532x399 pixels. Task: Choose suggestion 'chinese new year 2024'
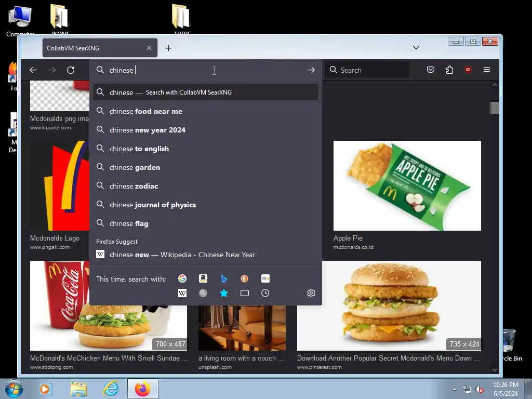[x=206, y=129]
